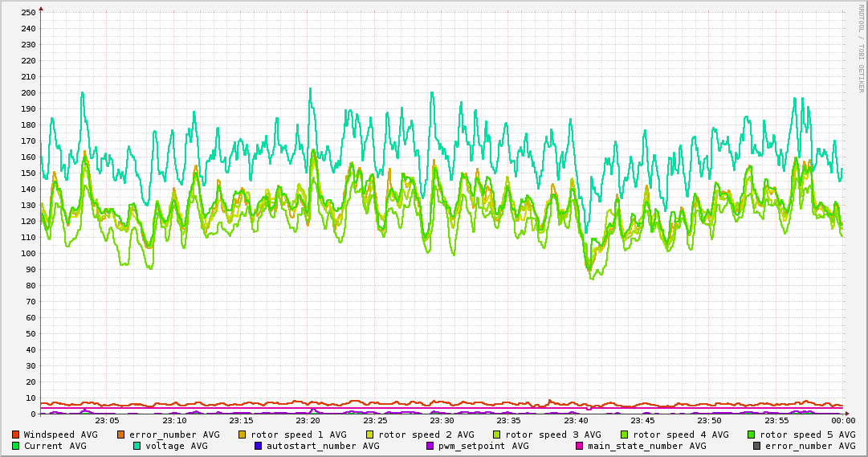Select the yellow rotor speed 2 AVG swatch
The image size is (868, 457).
370,435
